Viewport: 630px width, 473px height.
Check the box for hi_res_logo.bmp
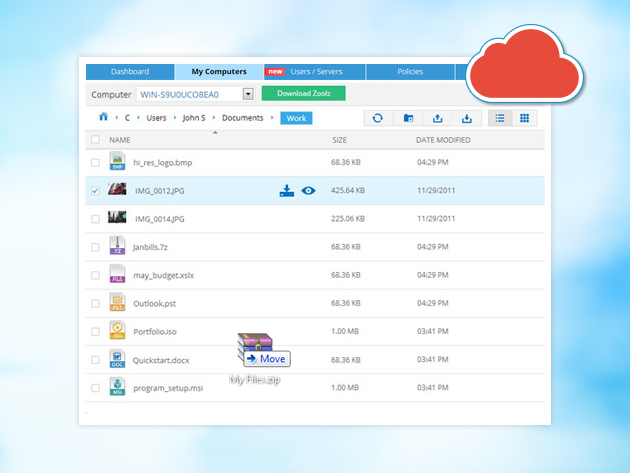[96, 162]
